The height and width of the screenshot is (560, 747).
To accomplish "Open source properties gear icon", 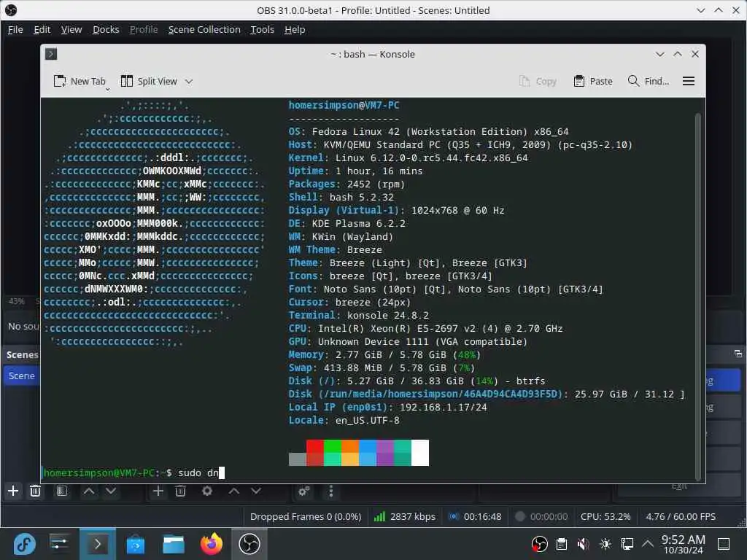I will coord(207,491).
